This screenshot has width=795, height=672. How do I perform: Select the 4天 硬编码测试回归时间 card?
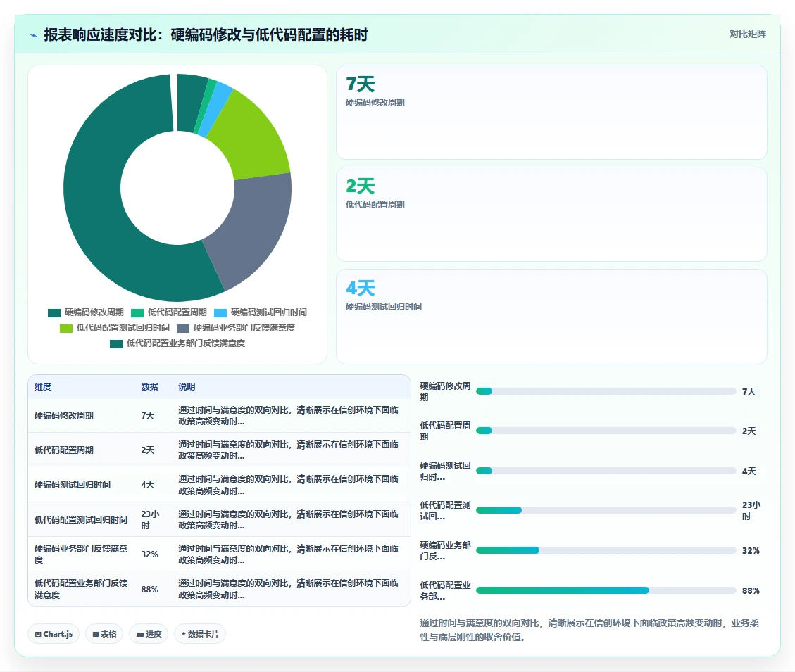(551, 316)
